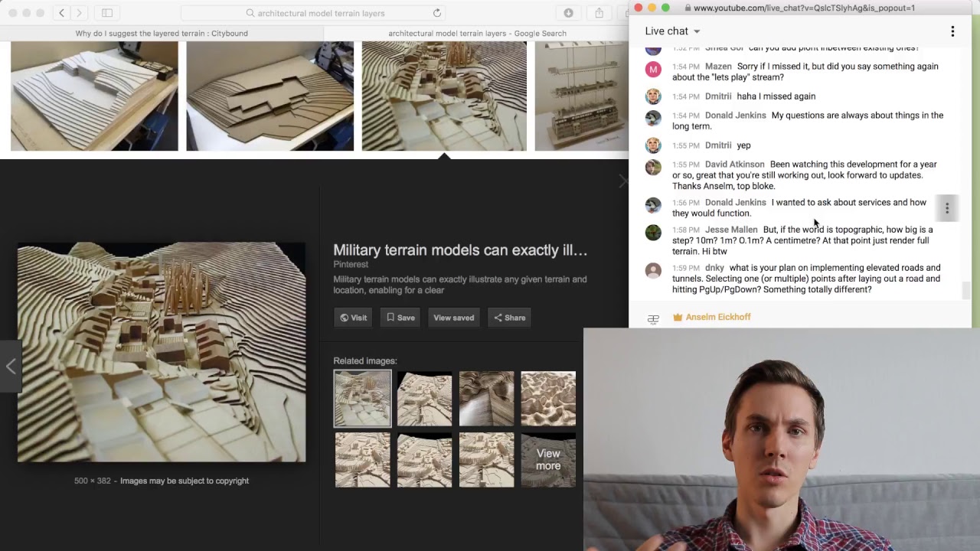Click 'Anselm Eickhoff' owner name
Image resolution: width=980 pixels, height=551 pixels.
pos(718,317)
